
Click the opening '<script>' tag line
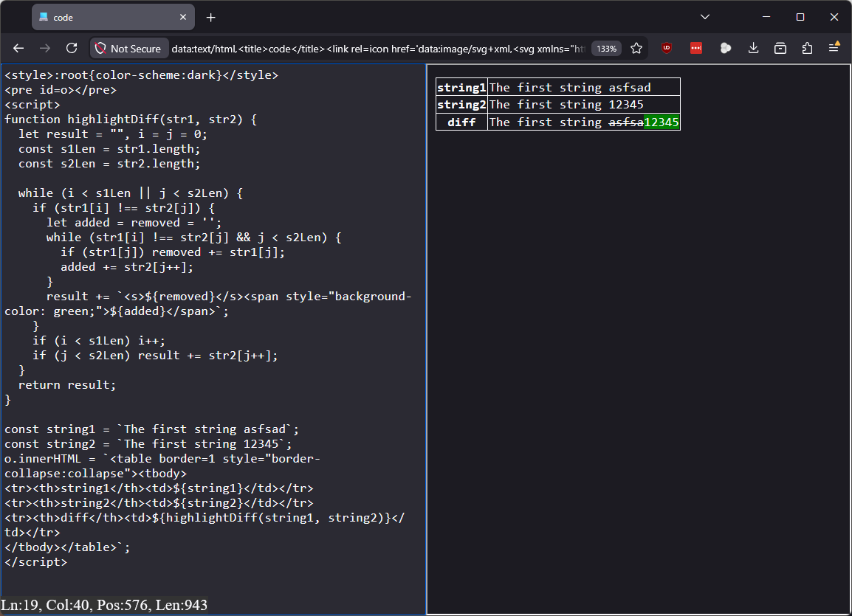point(32,105)
